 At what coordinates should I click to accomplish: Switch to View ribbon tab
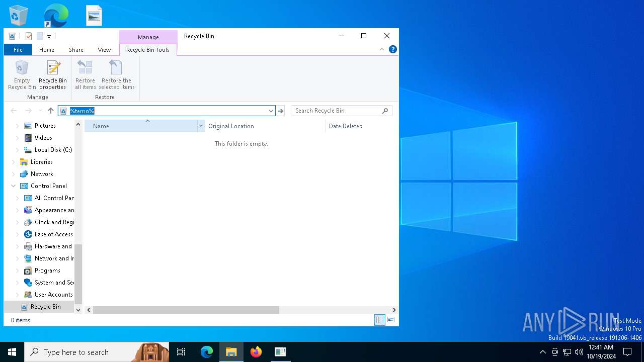[104, 50]
